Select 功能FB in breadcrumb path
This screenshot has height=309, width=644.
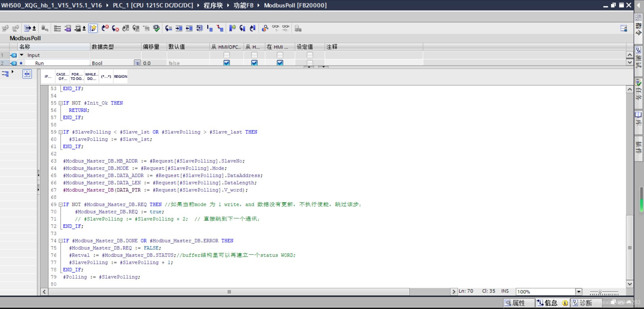243,5
